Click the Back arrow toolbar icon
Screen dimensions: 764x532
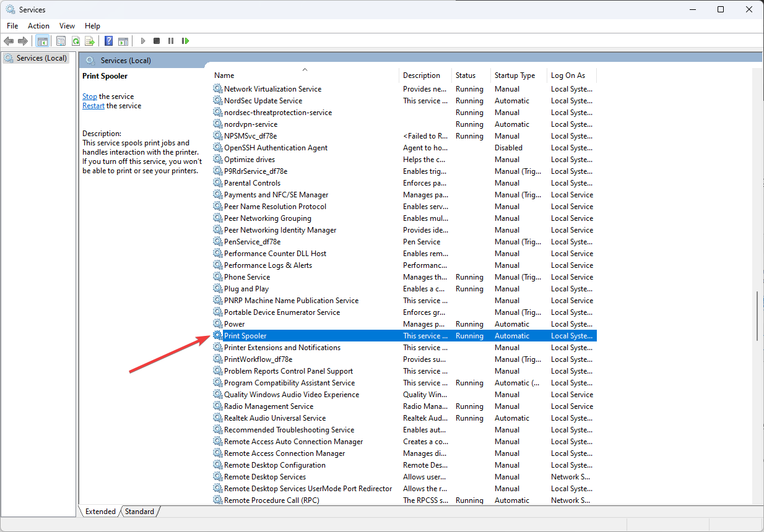click(x=9, y=41)
